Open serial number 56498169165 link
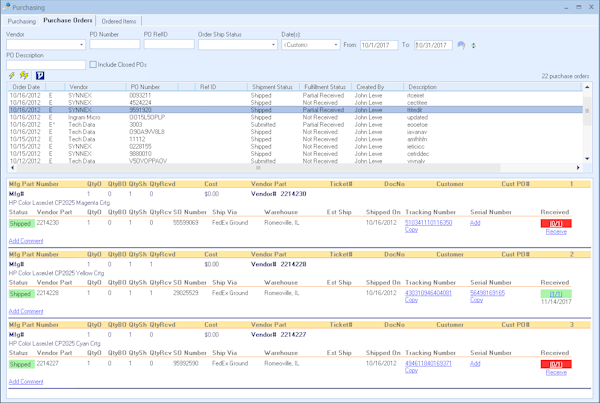Screen dimensions: 600x403 tap(488, 293)
